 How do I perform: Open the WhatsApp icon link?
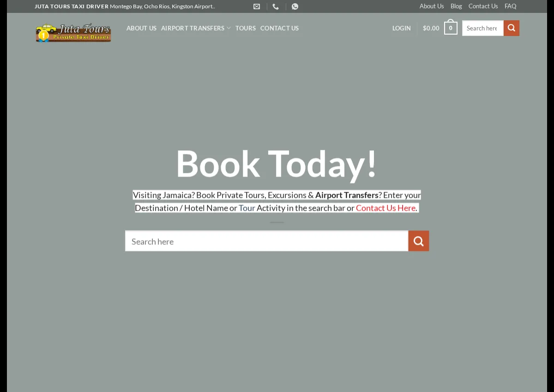click(295, 6)
